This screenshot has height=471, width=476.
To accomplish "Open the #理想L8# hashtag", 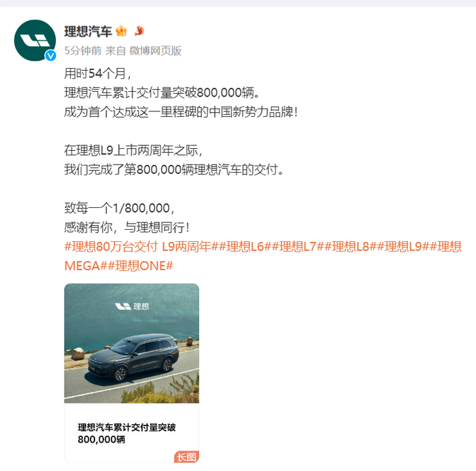I will click(350, 247).
